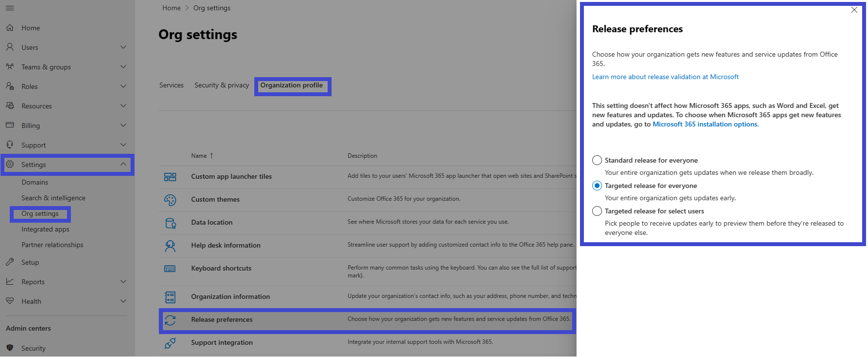Expand the Billing section chevron
Viewport: 868px width, 357px height.
[x=123, y=126]
